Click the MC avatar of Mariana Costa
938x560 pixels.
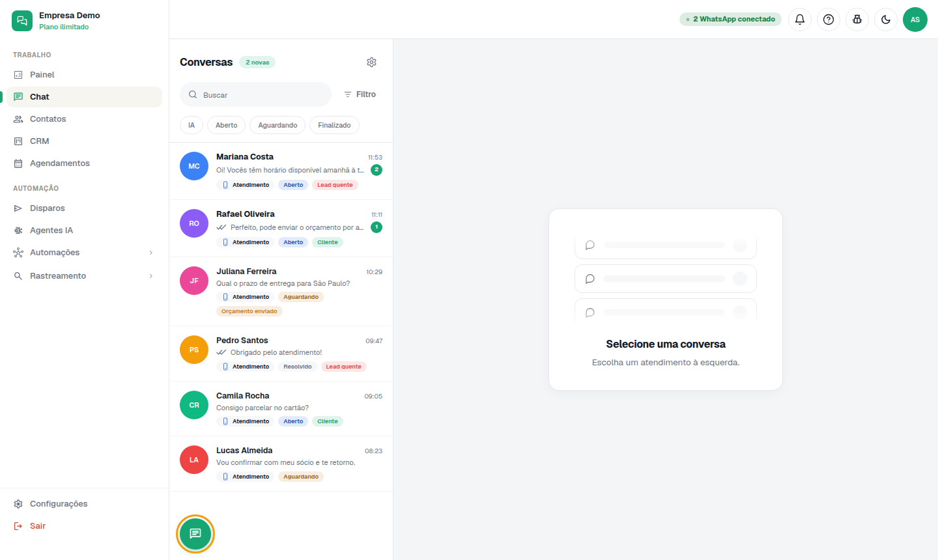pyautogui.click(x=194, y=166)
